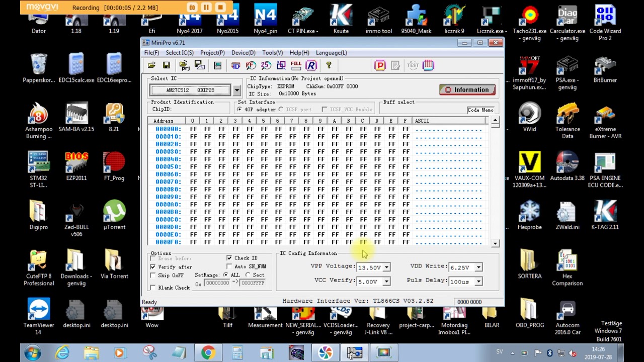Click the chip pin-detect icon right of TEST
644x362 pixels.
tap(428, 65)
